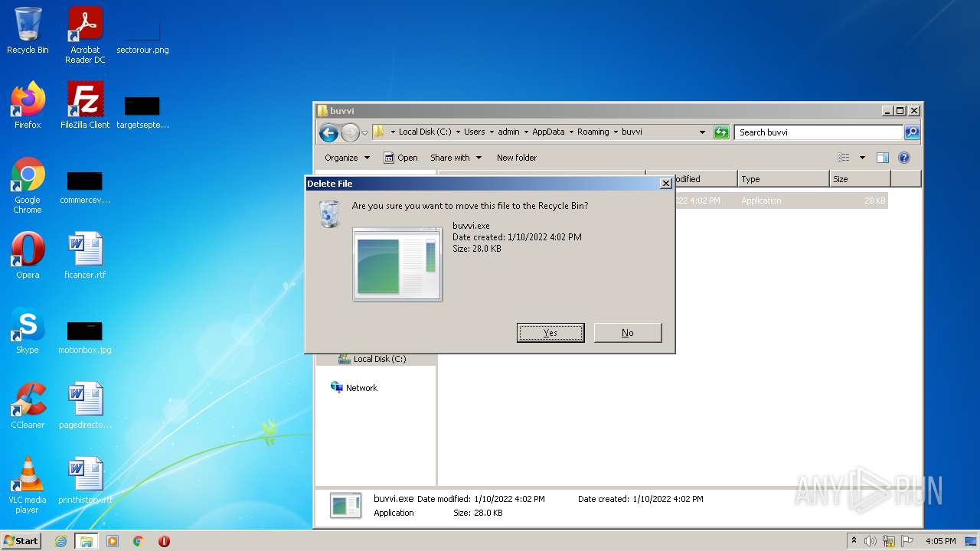
Task: Open the Start menu
Action: click(21, 540)
